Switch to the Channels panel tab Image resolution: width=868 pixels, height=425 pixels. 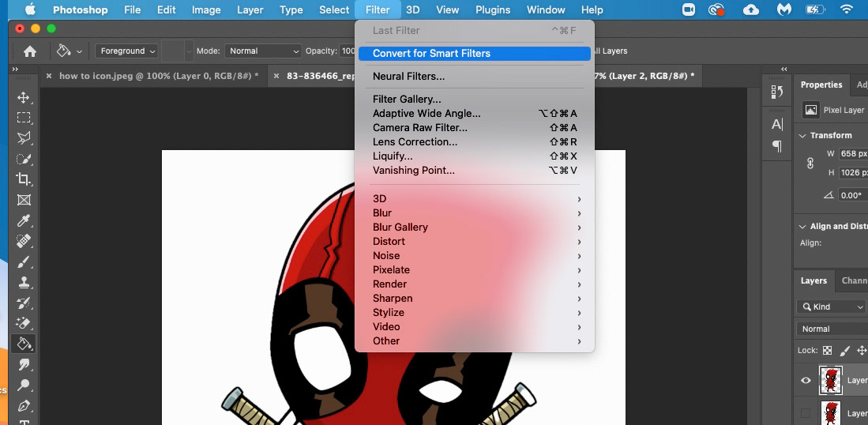854,280
